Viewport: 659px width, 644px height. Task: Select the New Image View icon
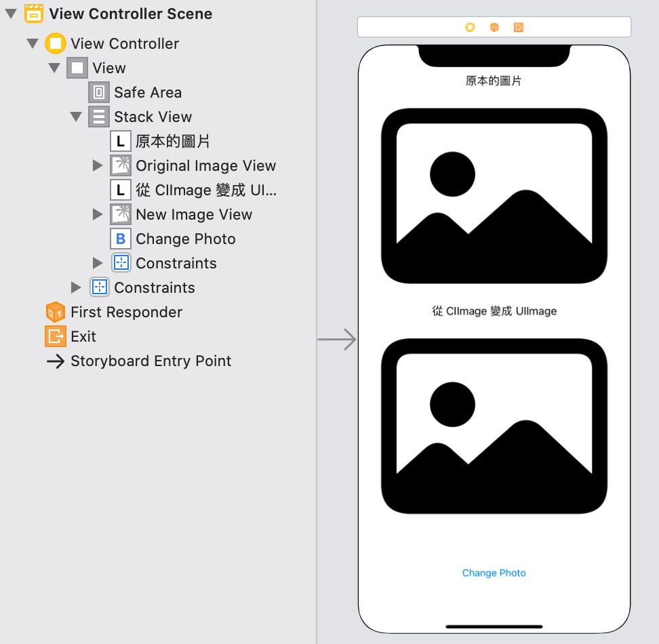click(121, 214)
